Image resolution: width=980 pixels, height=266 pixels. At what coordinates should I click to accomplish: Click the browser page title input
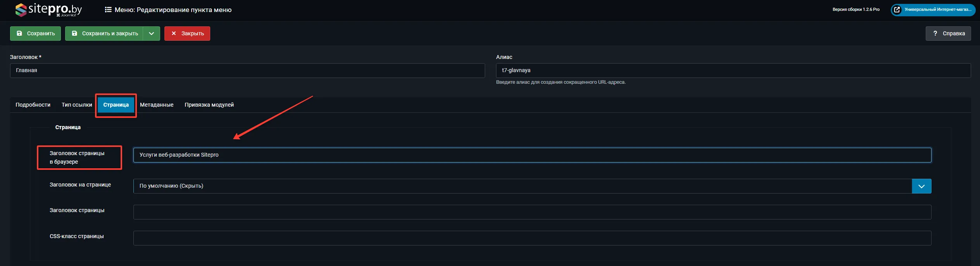(532, 155)
